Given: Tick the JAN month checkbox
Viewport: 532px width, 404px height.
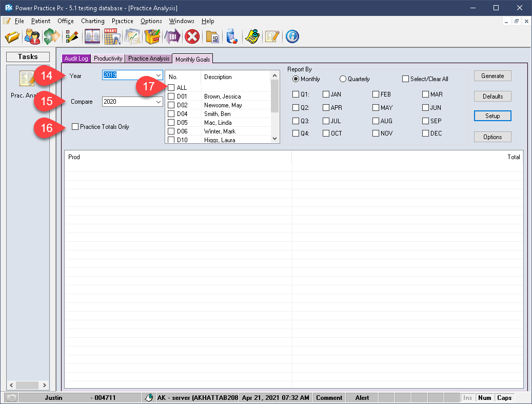Looking at the screenshot, I should pyautogui.click(x=326, y=94).
